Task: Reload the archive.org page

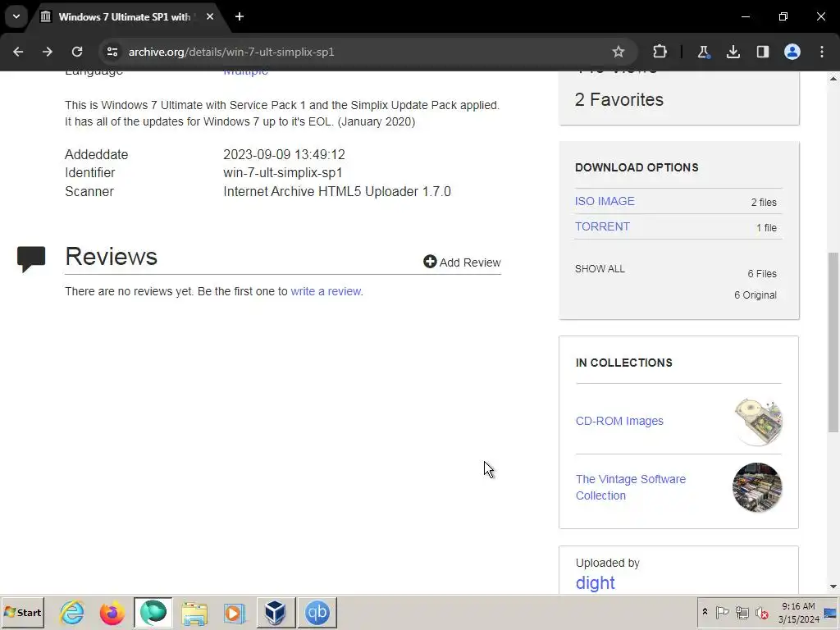Action: [77, 52]
